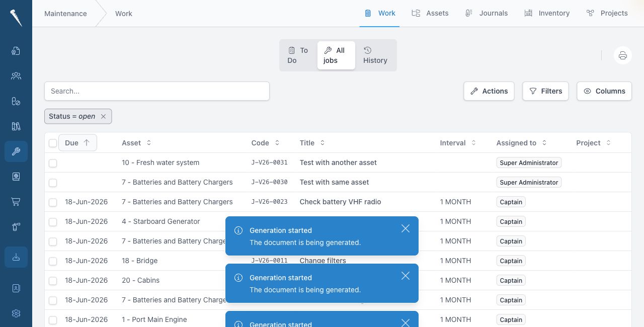Open the Actions dropdown button
This screenshot has width=644, height=327.
pyautogui.click(x=489, y=91)
